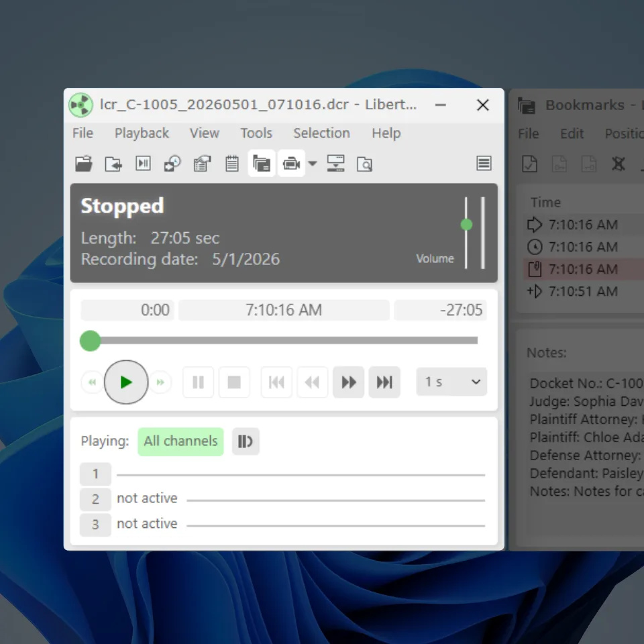Open file via the folder toolbar icon
Screen dimensions: 644x644
(x=84, y=164)
